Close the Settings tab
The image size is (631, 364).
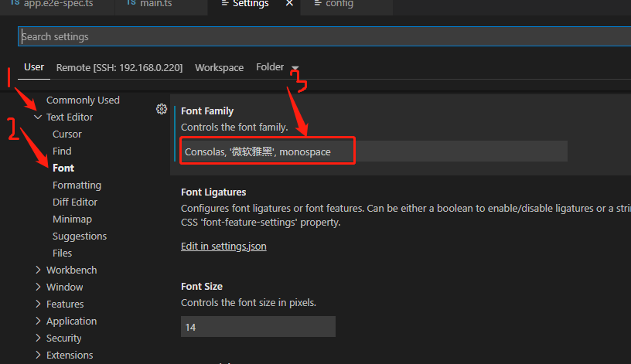tap(289, 4)
